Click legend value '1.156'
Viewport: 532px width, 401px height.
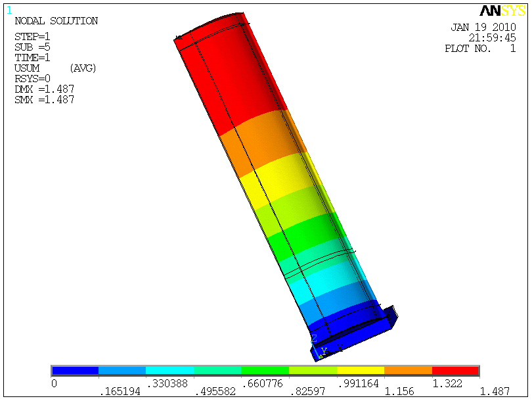399,392
